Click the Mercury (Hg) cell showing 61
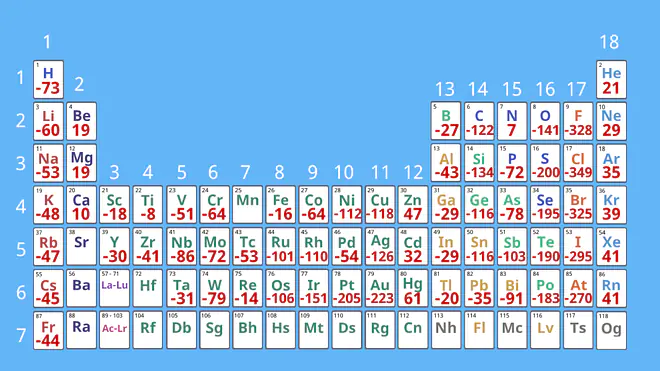This screenshot has width=660, height=371. pos(413,289)
